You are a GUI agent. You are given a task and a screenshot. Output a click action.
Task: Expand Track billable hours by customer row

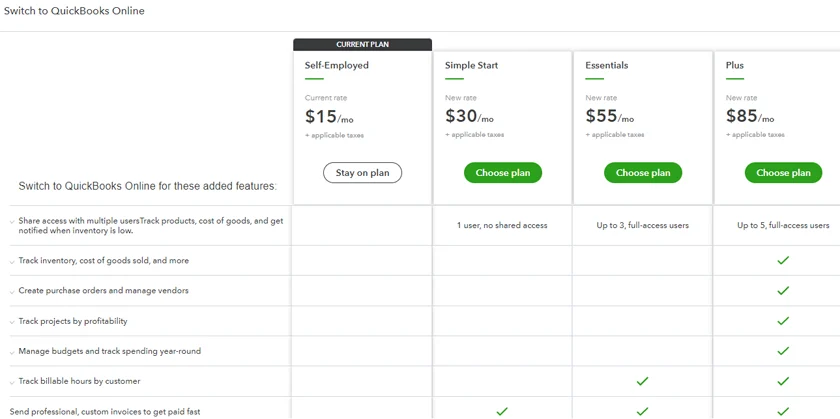[12, 382]
